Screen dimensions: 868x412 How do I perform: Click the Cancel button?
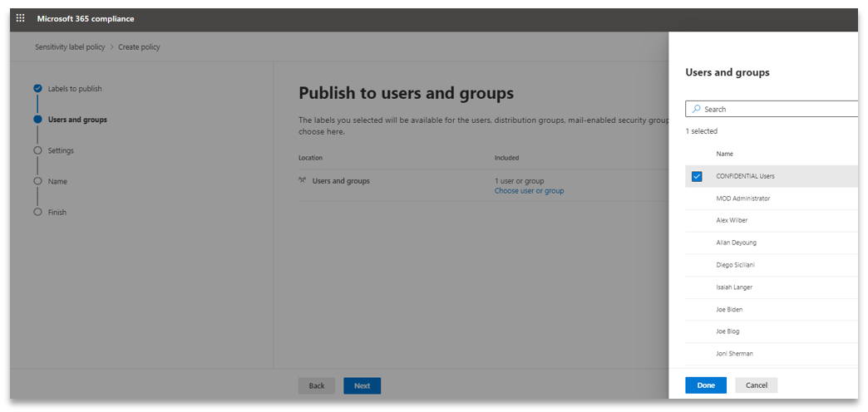click(757, 385)
